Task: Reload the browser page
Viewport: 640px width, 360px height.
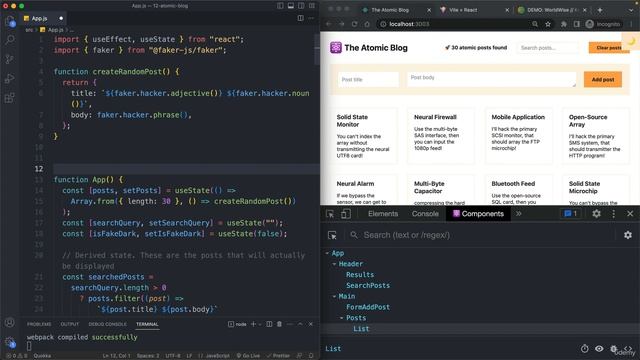Action: point(354,24)
